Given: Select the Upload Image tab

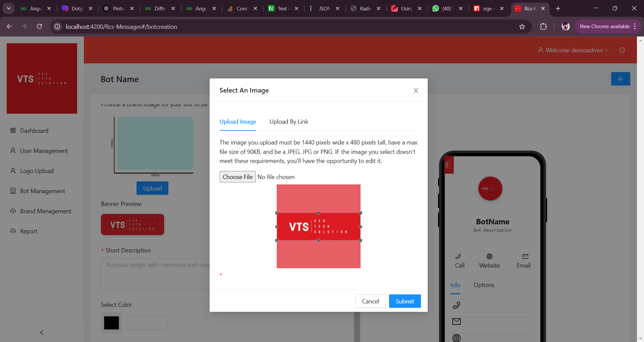Looking at the screenshot, I should (237, 122).
